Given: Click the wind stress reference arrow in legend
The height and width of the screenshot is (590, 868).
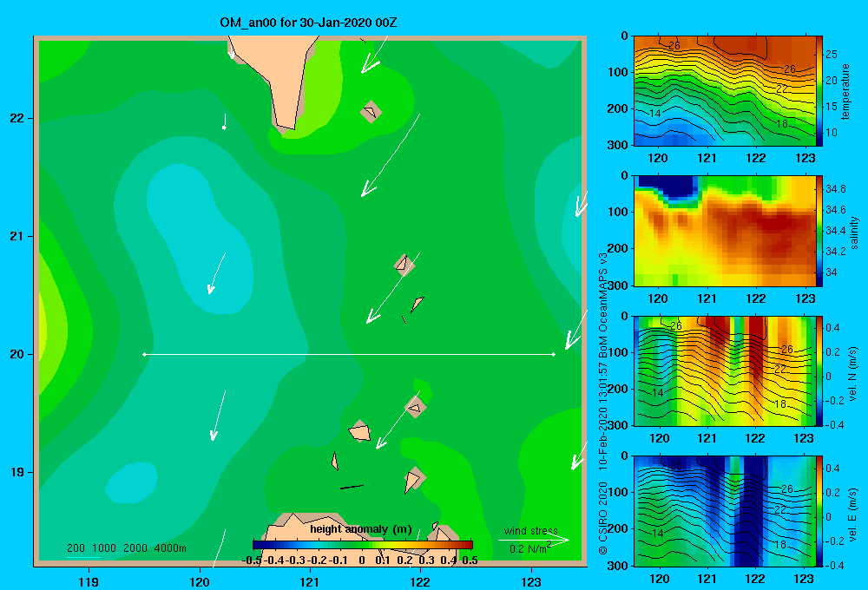Looking at the screenshot, I should tap(533, 541).
